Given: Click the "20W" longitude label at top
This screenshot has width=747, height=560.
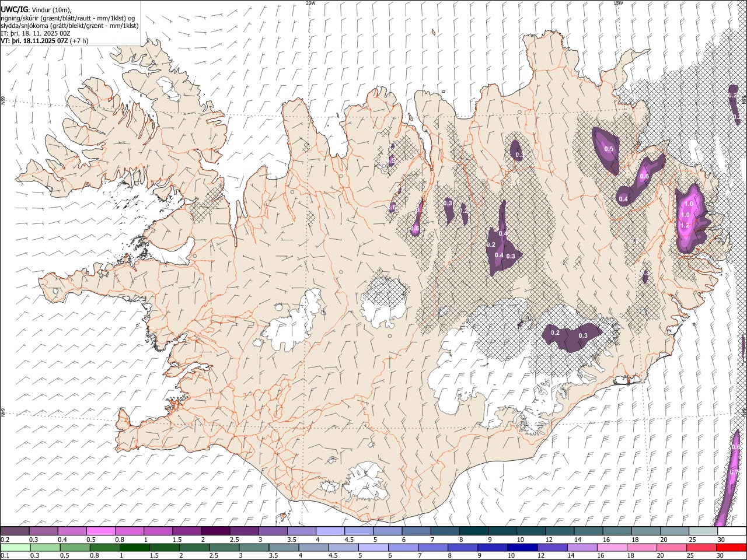Looking at the screenshot, I should [x=310, y=3].
